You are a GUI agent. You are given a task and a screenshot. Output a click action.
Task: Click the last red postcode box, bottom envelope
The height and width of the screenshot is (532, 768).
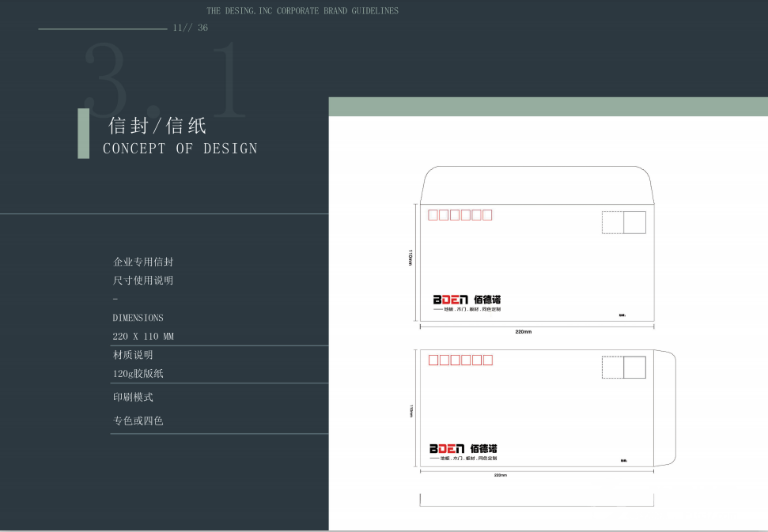click(x=487, y=360)
